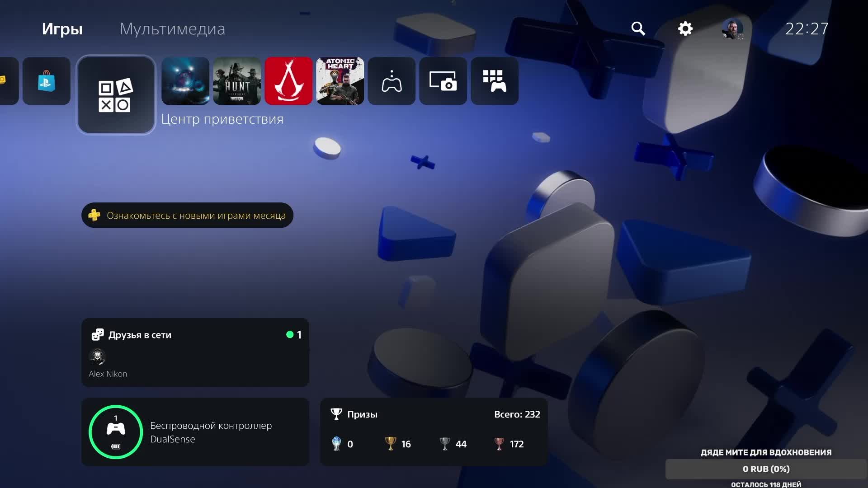The height and width of the screenshot is (488, 868).
Task: Open the Assassin's Creed red tile
Action: (x=288, y=81)
